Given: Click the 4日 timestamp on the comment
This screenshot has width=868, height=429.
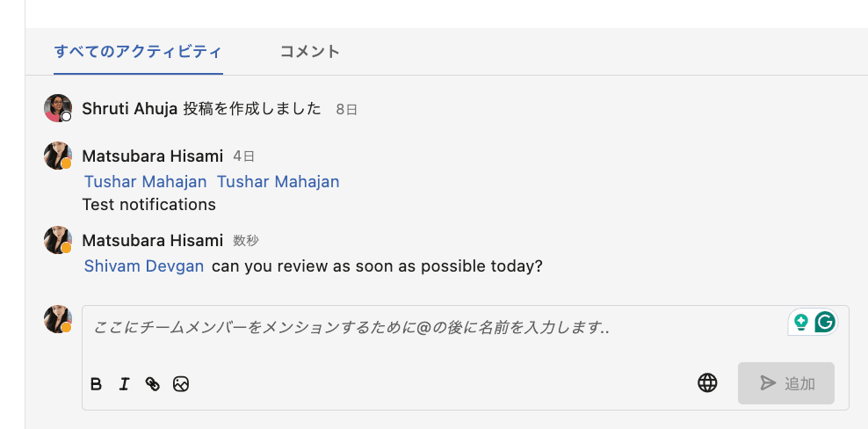Looking at the screenshot, I should [x=244, y=156].
